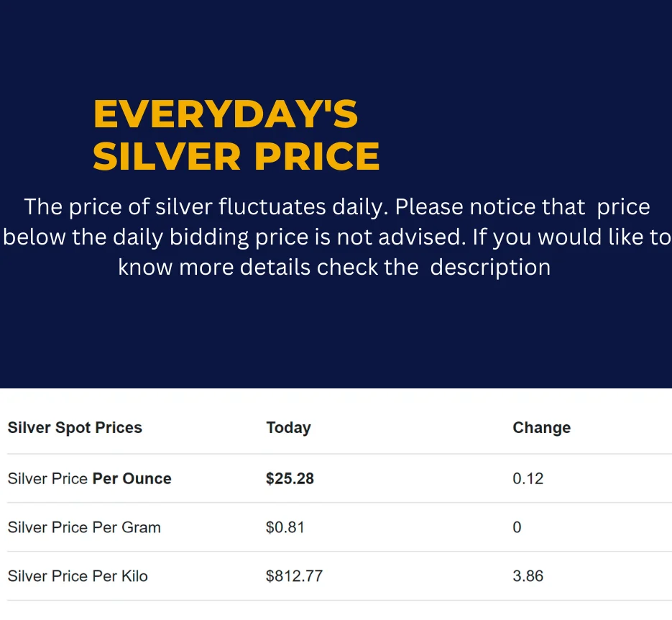Select the Silver Spot Prices column header
672x620 pixels.
(75, 427)
